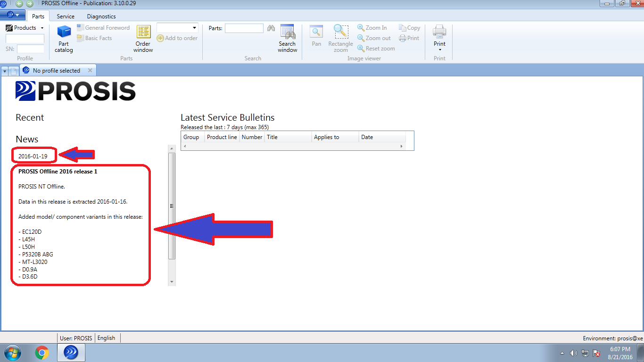Click the News panel scroll down arrow

point(172,282)
